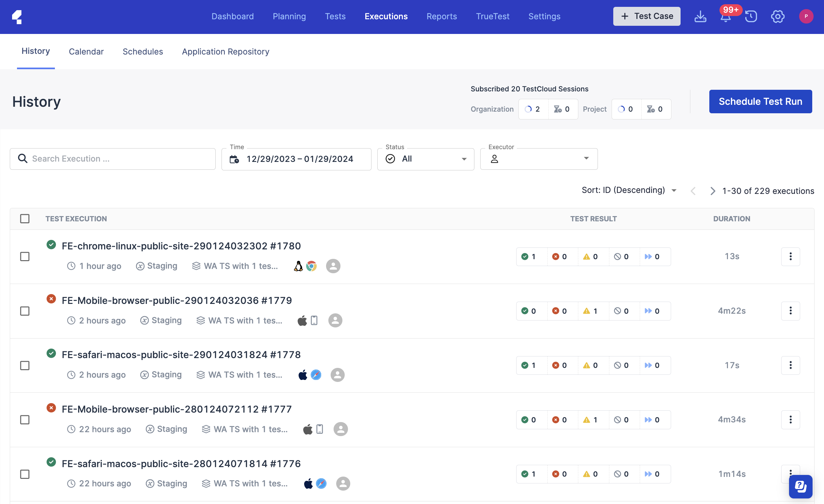Select the master checkbox to select all executions
824x504 pixels.
coord(25,218)
